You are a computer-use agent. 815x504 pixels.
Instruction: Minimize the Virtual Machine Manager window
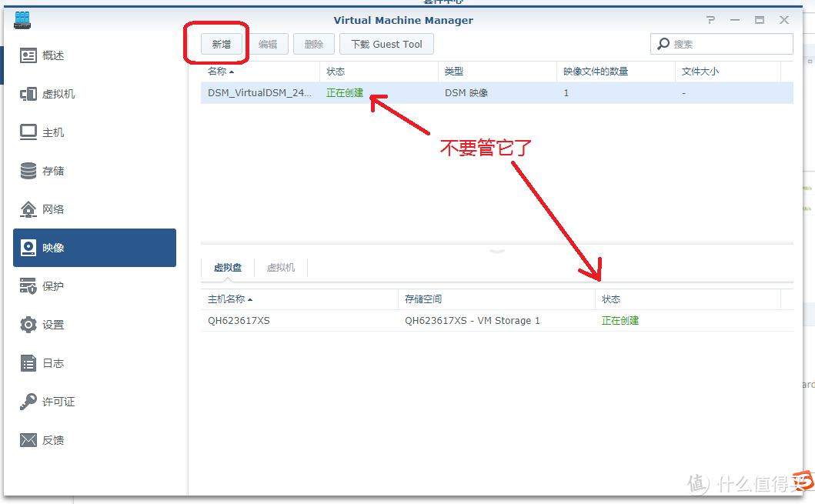click(x=735, y=20)
